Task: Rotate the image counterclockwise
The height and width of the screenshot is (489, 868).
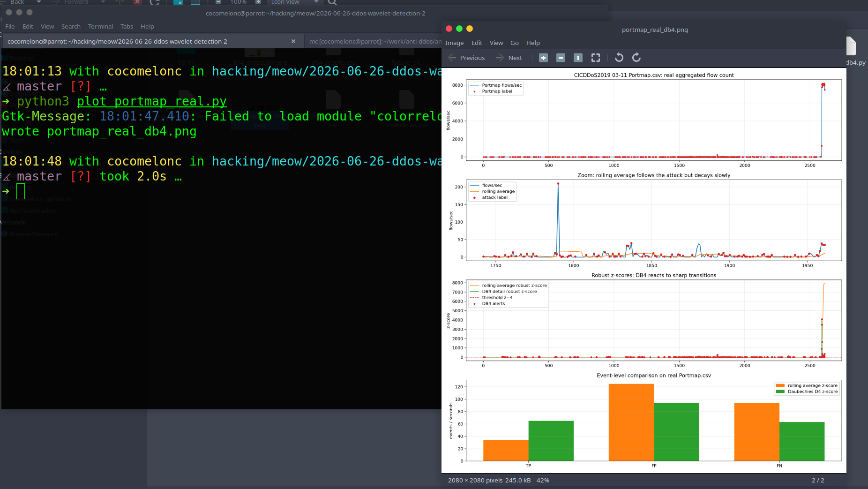Action: click(x=619, y=58)
